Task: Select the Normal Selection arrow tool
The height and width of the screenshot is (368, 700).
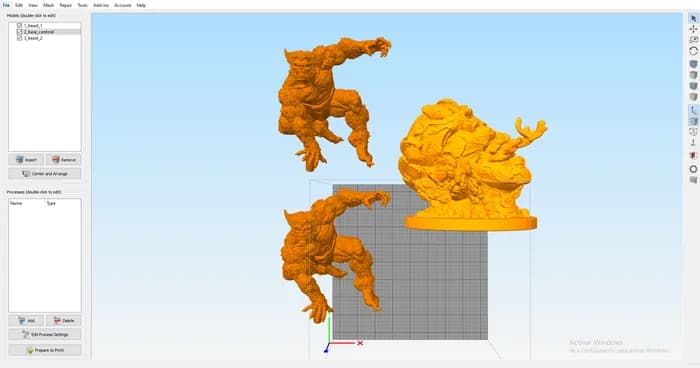Action: 693,18
